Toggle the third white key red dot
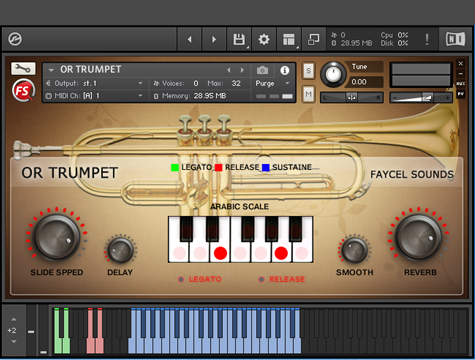Viewport: 475px width, 360px height. click(x=220, y=253)
